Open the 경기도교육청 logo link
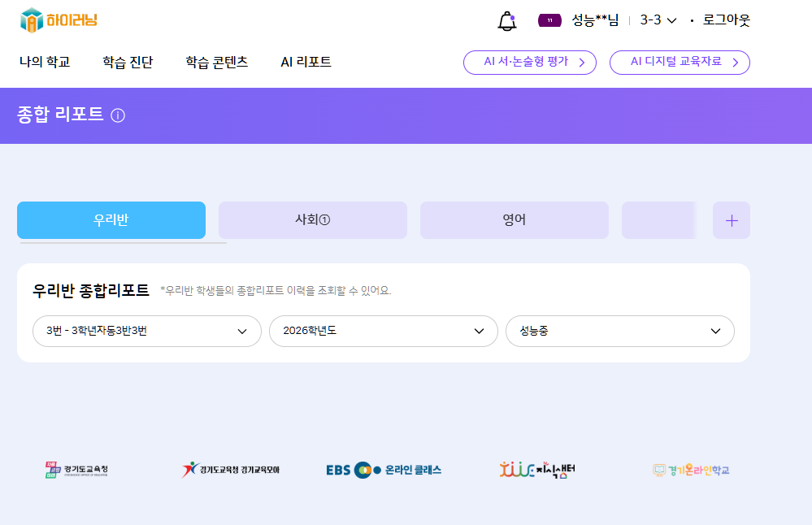The image size is (812, 525). coord(76,470)
